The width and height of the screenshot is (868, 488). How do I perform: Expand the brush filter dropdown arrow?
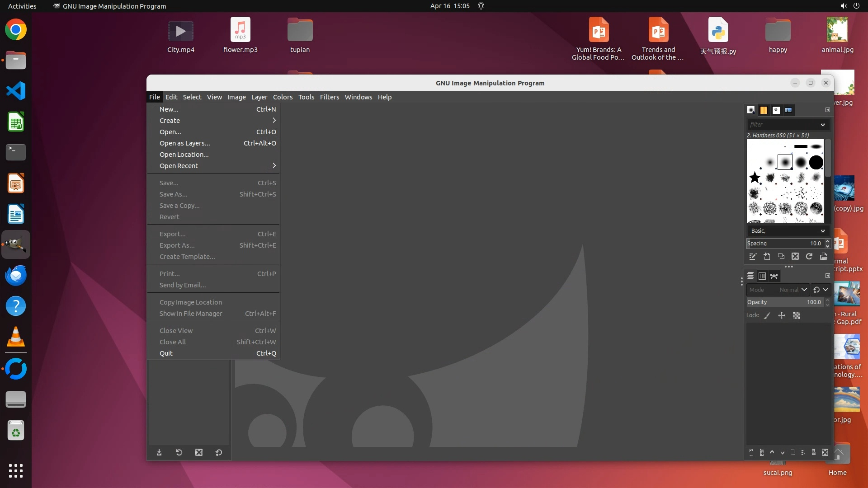pyautogui.click(x=822, y=125)
